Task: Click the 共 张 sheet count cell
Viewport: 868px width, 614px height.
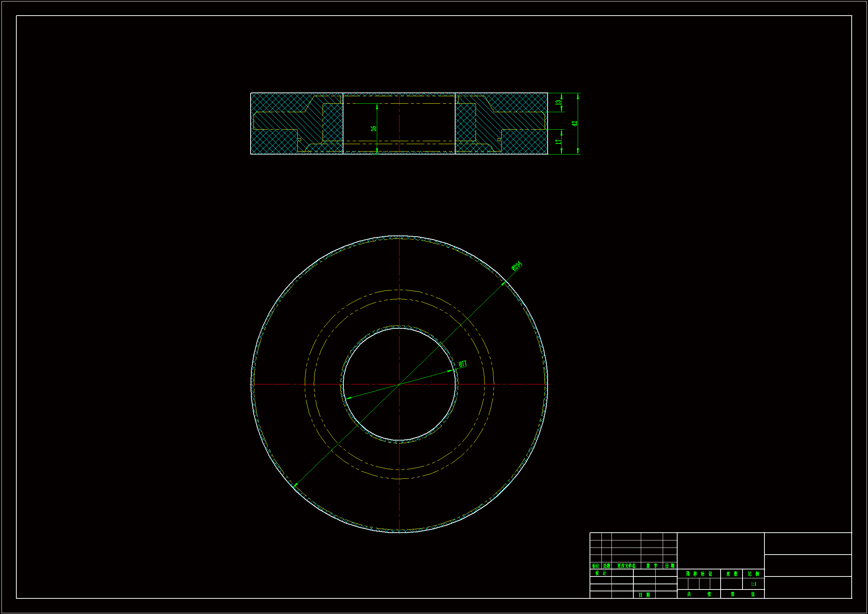Action: pos(699,594)
